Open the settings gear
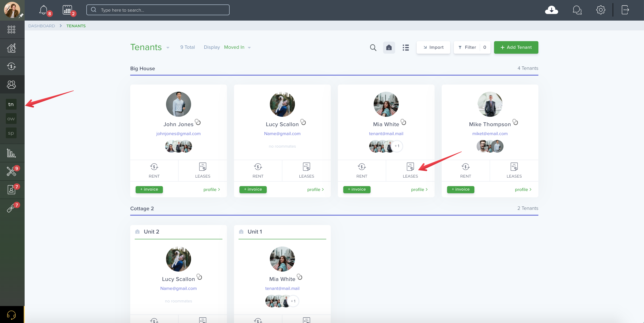This screenshot has height=323, width=644. coord(601,10)
